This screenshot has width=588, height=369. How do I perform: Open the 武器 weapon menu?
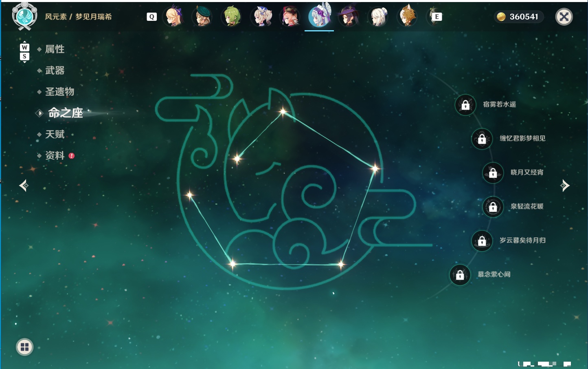pos(55,71)
